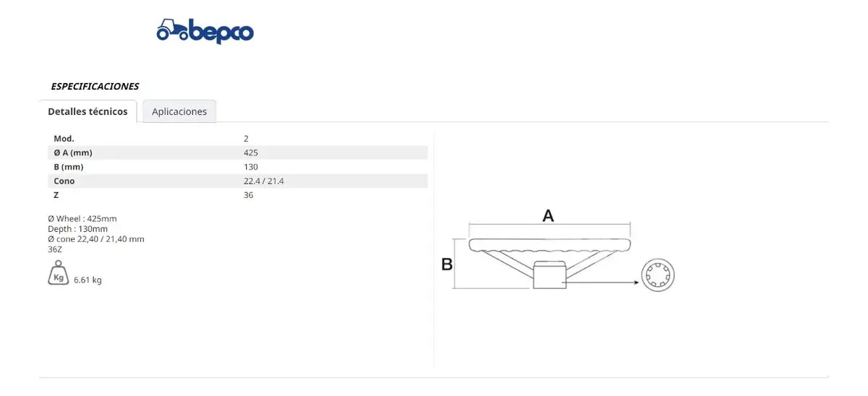Click the Mod. row label
The height and width of the screenshot is (396, 868).
tap(64, 138)
